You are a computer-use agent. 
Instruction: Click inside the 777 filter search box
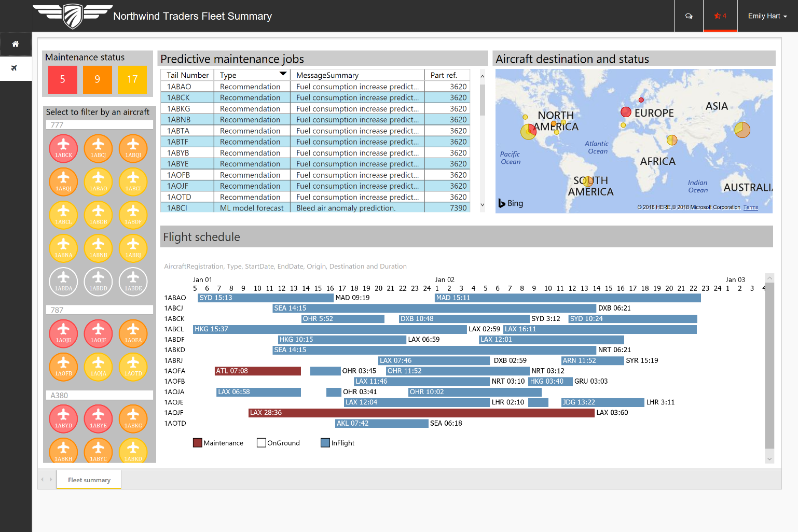pos(99,124)
